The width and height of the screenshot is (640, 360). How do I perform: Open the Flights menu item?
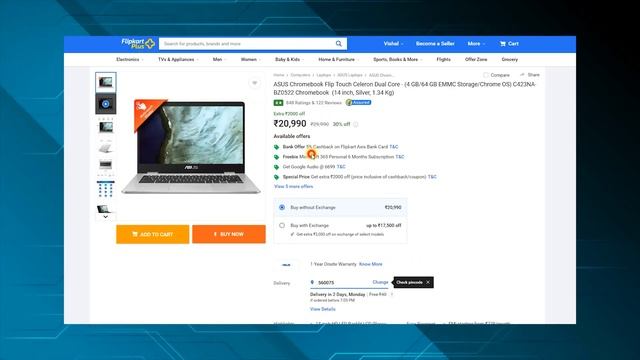point(443,60)
